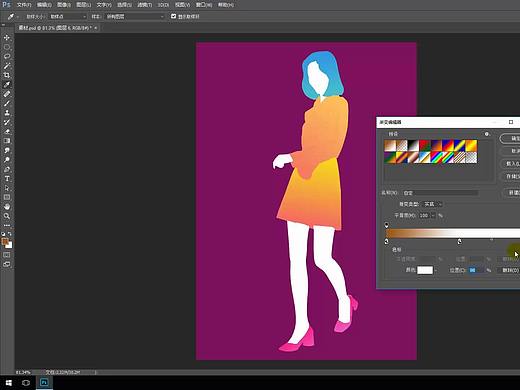The image size is (520, 390).
Task: Click Save button in Gradient Editor
Action: [x=511, y=176]
